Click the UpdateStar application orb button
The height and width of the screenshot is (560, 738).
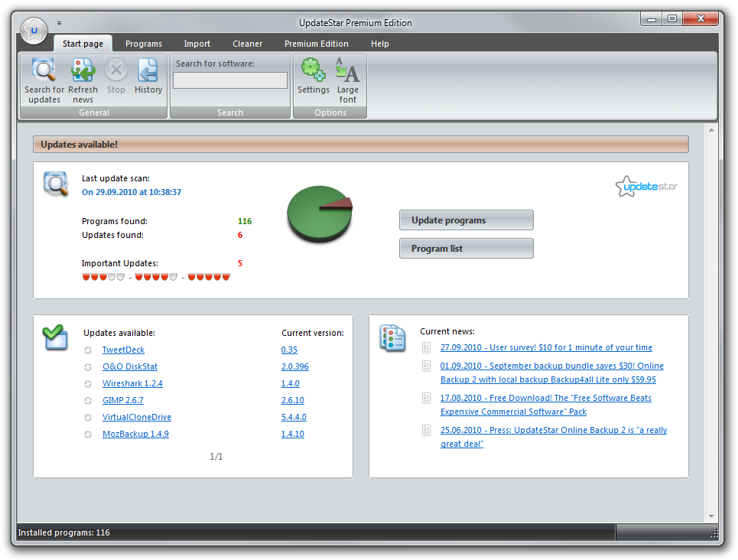click(x=34, y=31)
